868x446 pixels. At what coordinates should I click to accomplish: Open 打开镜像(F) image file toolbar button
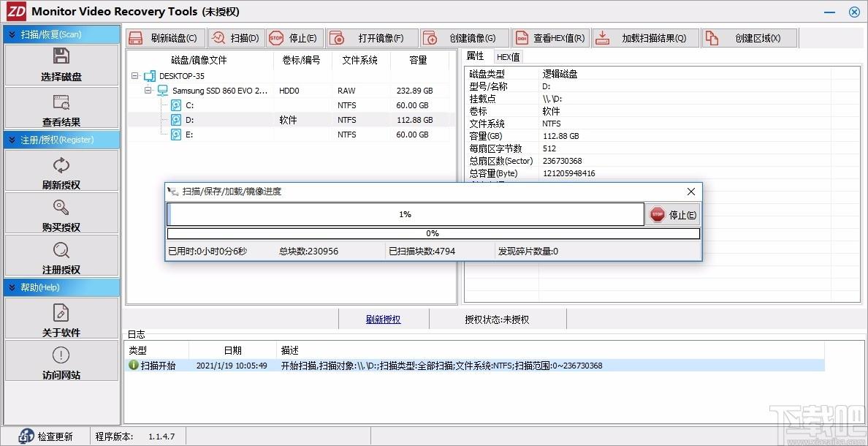pos(371,38)
